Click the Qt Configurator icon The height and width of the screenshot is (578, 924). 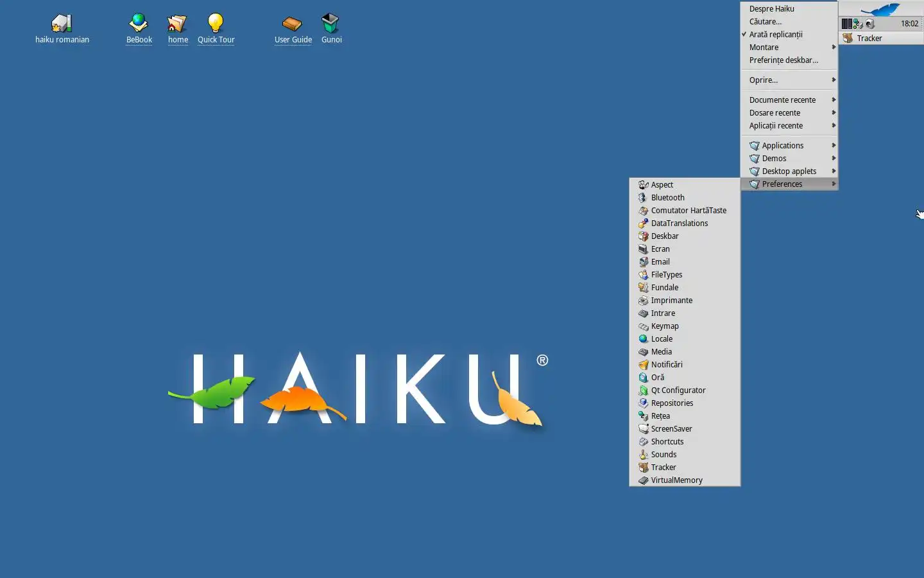pos(643,390)
